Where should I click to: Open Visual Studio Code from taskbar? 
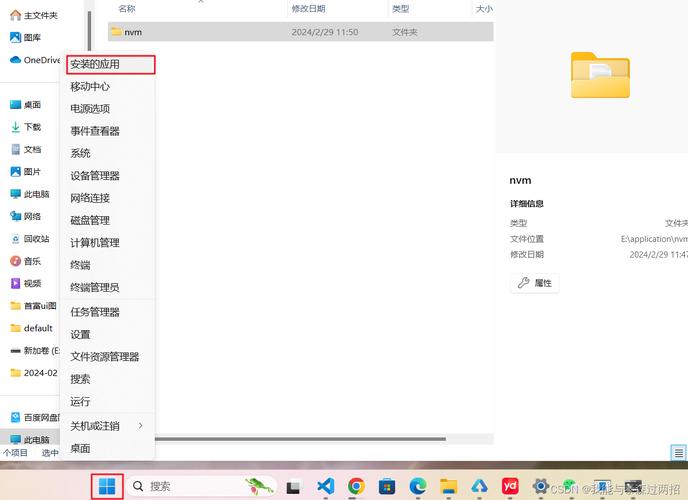pos(325,487)
